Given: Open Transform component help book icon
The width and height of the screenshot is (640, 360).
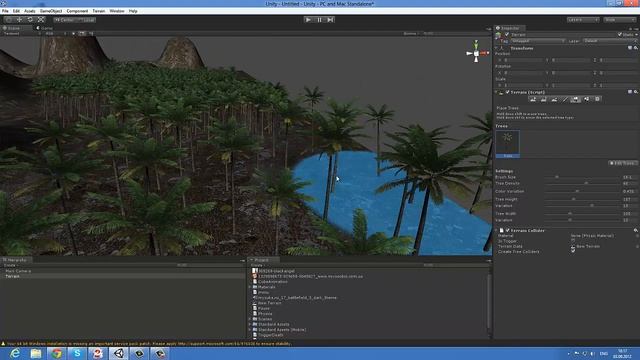Looking at the screenshot, I should coord(629,48).
